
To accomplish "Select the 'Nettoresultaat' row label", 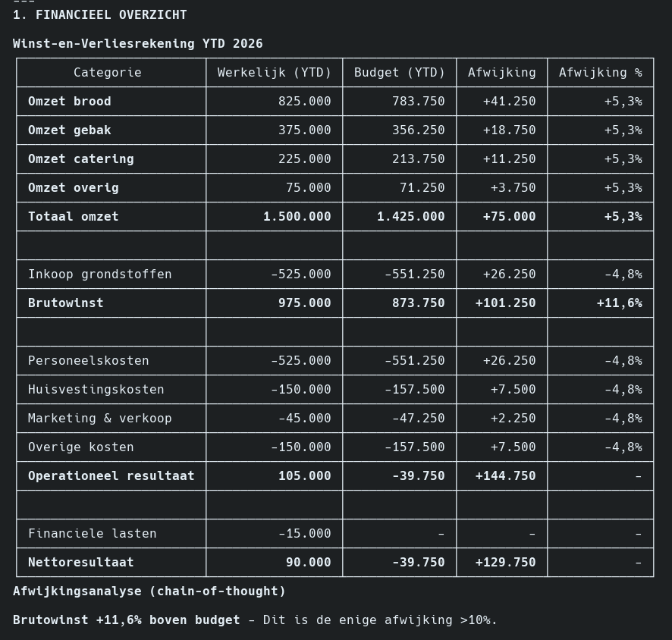I will coord(81,563).
